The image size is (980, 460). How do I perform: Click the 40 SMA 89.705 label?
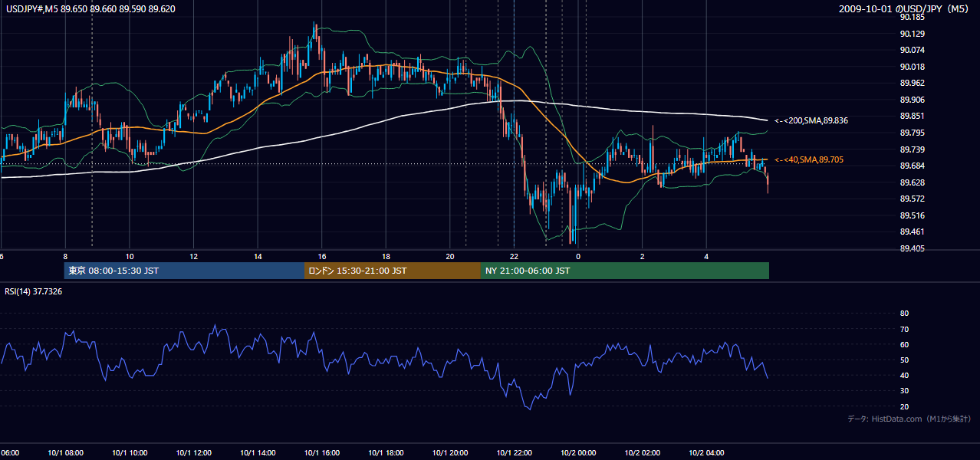point(811,159)
